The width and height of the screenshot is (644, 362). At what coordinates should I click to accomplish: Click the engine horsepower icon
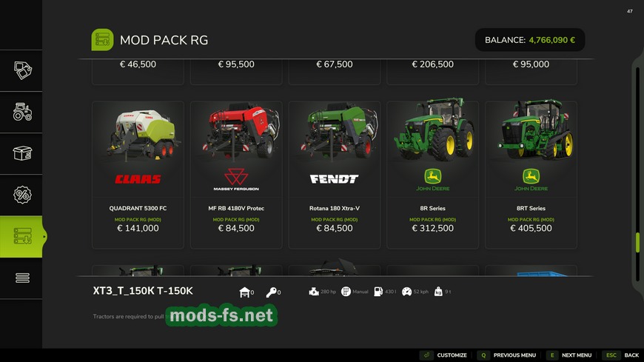314,292
